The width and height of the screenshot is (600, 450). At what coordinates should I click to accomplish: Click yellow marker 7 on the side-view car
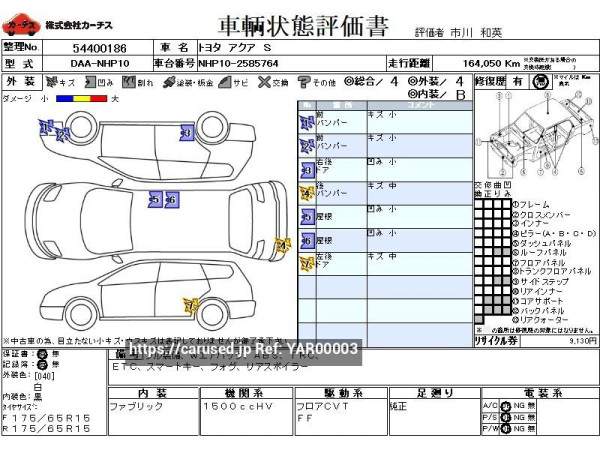click(190, 304)
